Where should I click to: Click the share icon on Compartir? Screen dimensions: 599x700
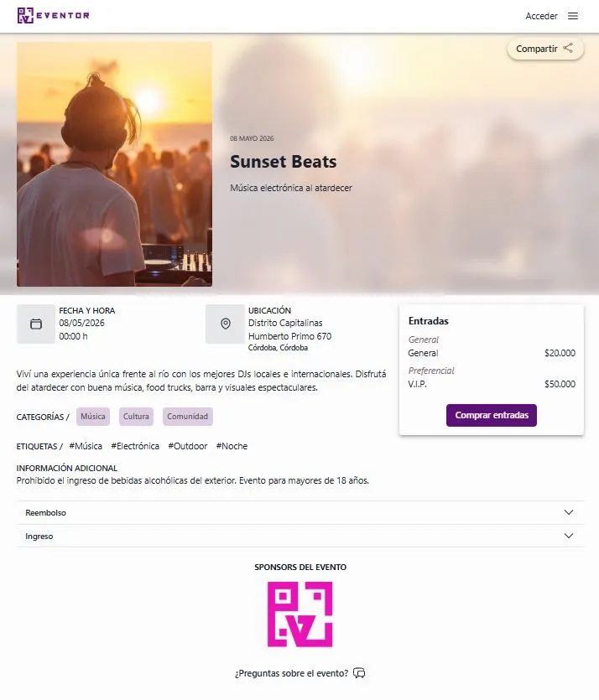tap(569, 49)
